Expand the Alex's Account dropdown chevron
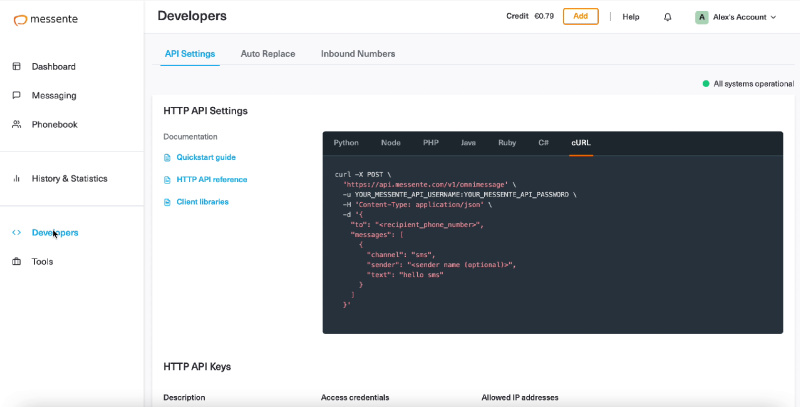The width and height of the screenshot is (800, 407). click(773, 17)
